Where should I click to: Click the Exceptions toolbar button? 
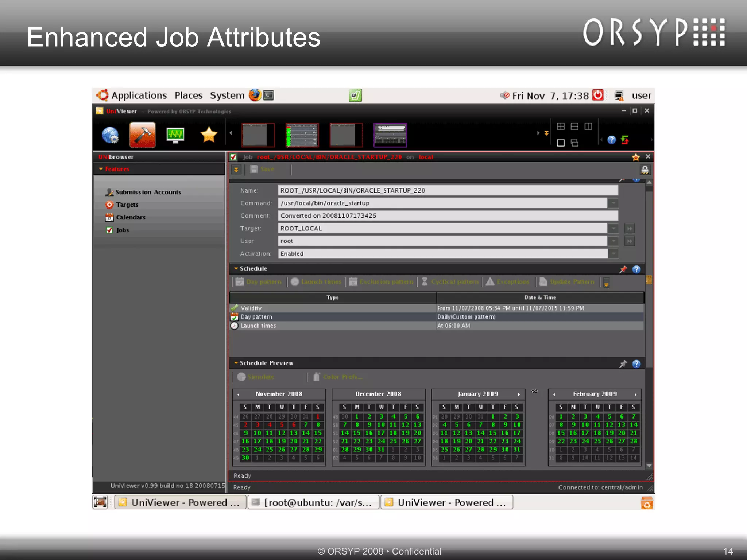click(508, 282)
